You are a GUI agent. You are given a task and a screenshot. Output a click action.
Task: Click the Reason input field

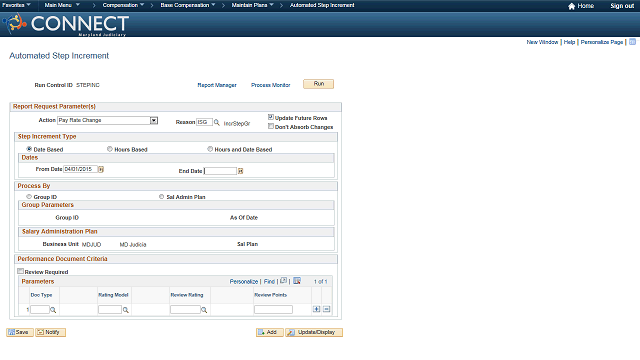click(204, 122)
